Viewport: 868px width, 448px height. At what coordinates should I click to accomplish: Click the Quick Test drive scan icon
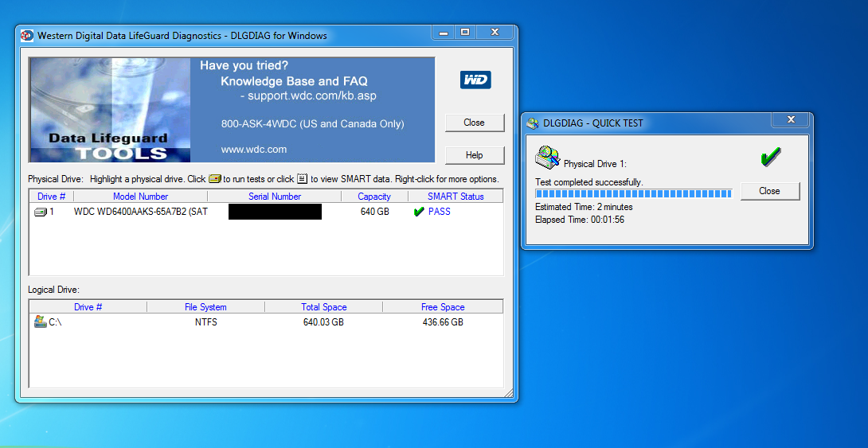tap(548, 157)
